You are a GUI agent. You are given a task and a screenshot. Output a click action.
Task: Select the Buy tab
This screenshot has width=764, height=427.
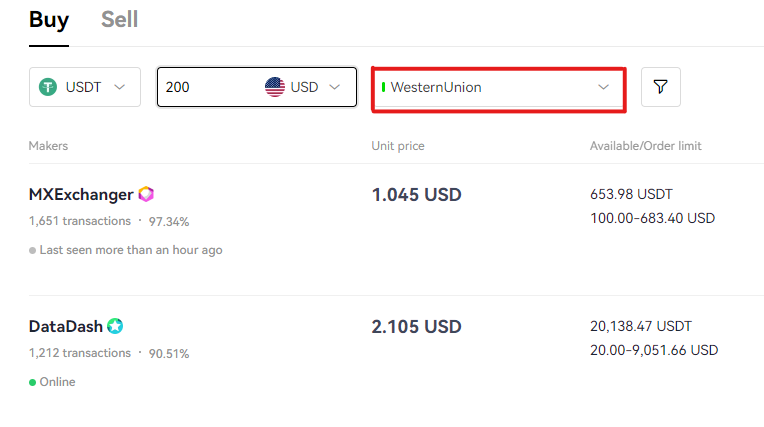click(x=49, y=19)
